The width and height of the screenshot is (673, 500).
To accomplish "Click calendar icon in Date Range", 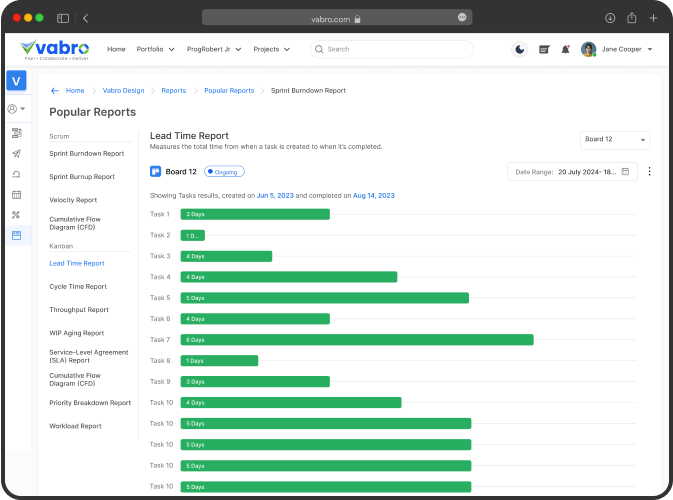I will pos(625,172).
